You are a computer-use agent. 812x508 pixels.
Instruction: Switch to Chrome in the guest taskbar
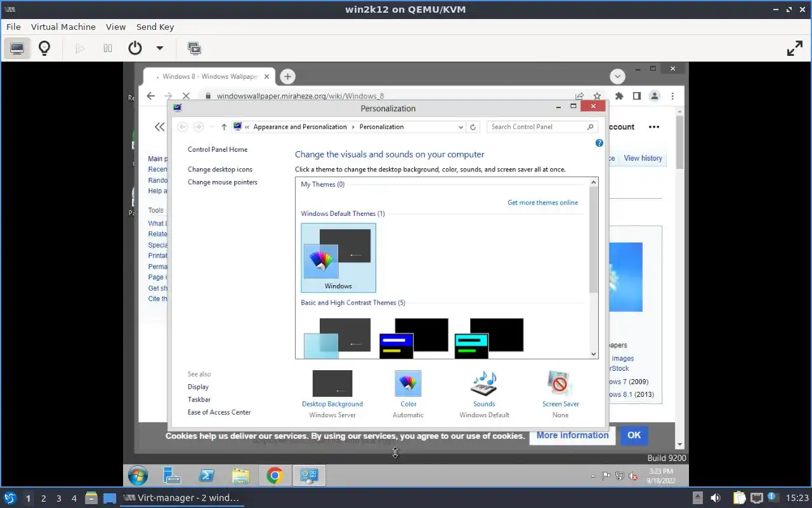(x=275, y=476)
